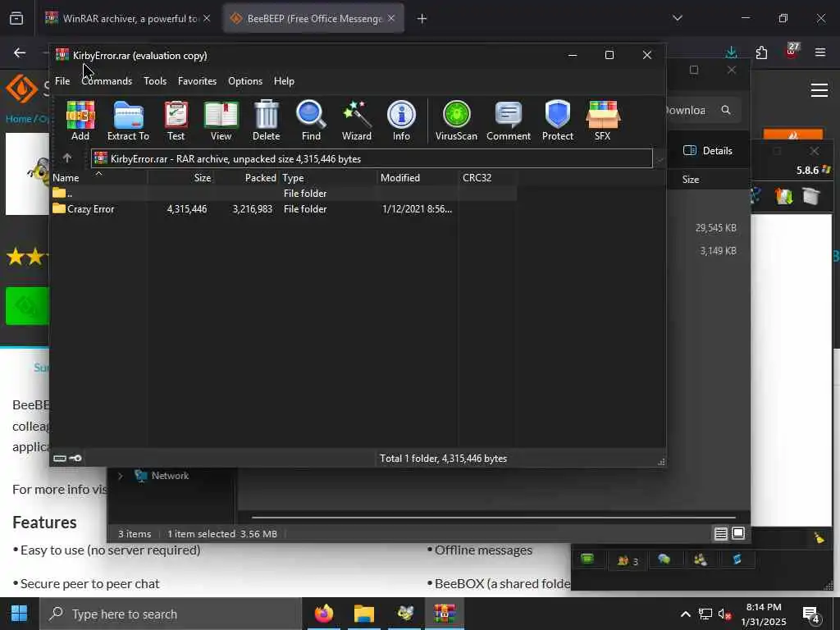Open browser extensions puzzle icon

[x=761, y=52]
